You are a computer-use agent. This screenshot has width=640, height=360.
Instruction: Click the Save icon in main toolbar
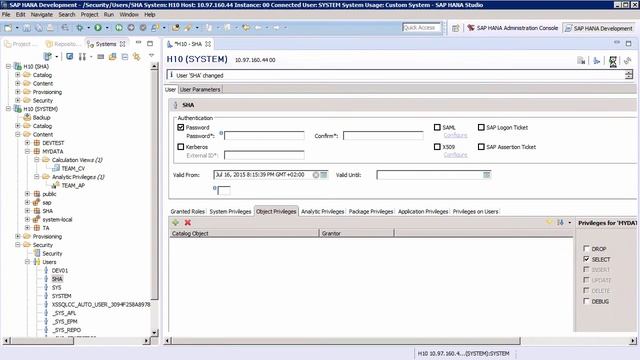tap(27, 28)
